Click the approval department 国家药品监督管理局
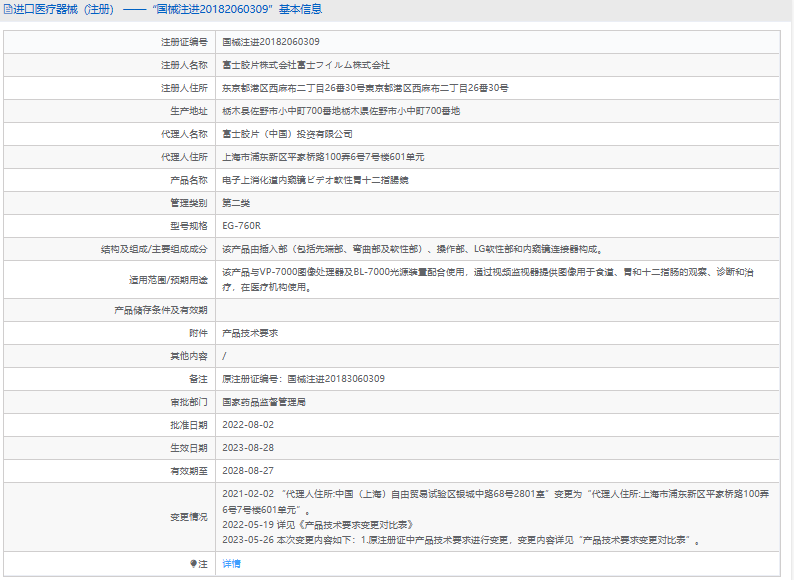The height and width of the screenshot is (580, 794). [263, 402]
